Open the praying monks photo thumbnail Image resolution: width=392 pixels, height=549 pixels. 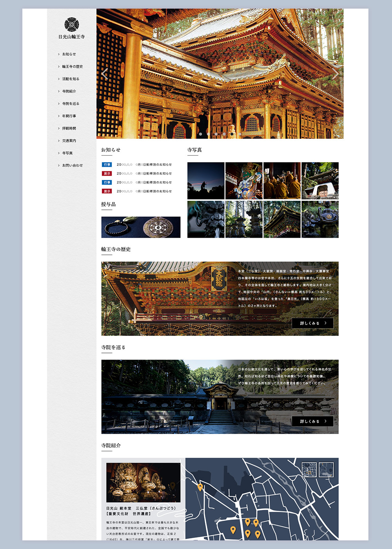pyautogui.click(x=282, y=180)
